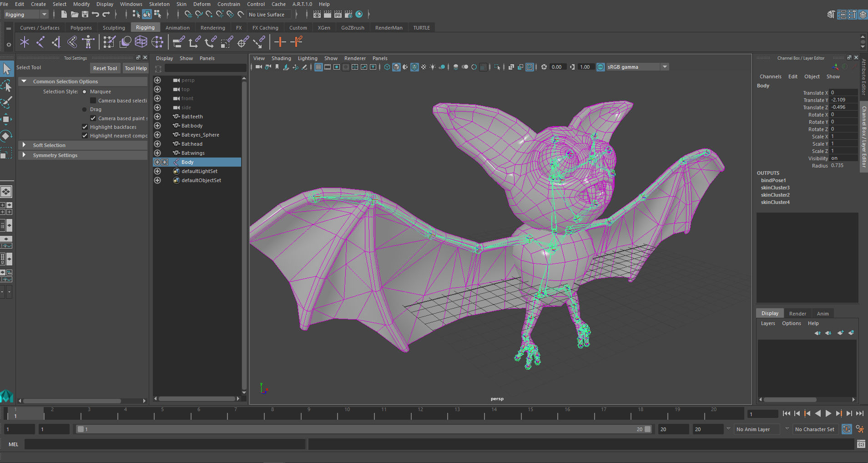Click the Reset Tool button
Image resolution: width=868 pixels, height=463 pixels.
pyautogui.click(x=105, y=68)
